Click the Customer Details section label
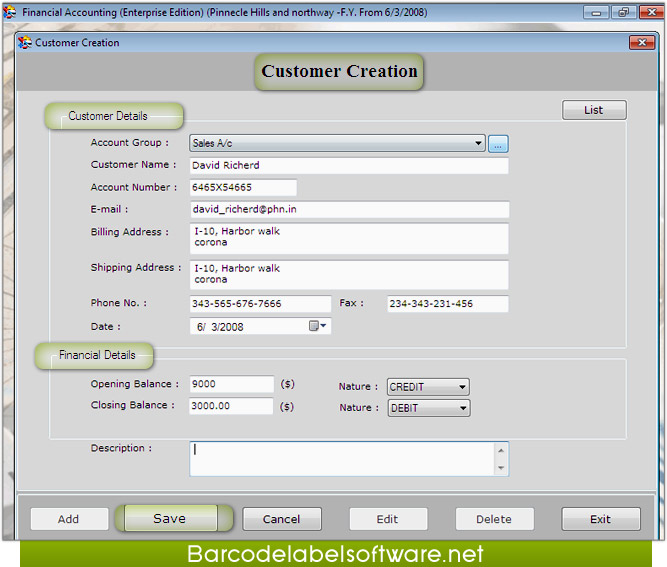Screen dimensions: 667x567 (108, 116)
